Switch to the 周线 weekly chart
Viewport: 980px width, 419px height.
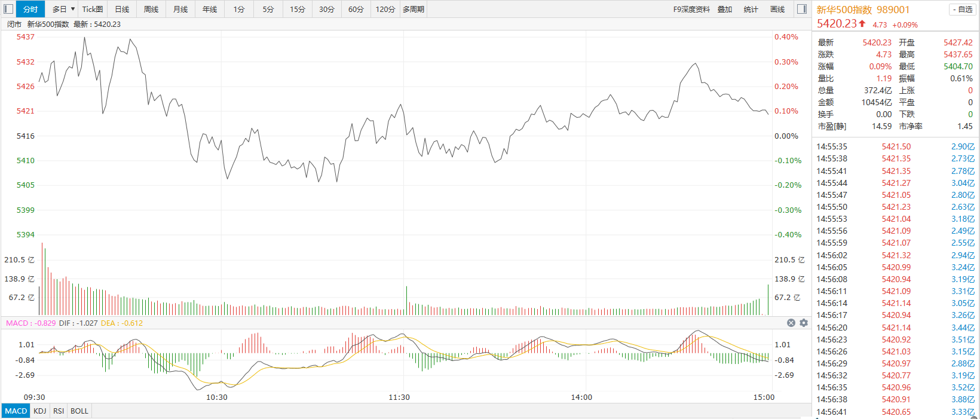point(151,9)
